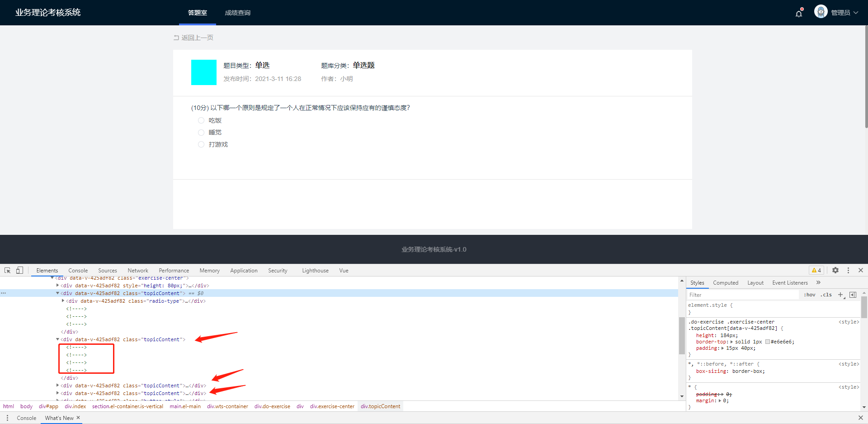Toggle the :hov element state button
Viewport: 868px width, 424px height.
click(x=810, y=295)
